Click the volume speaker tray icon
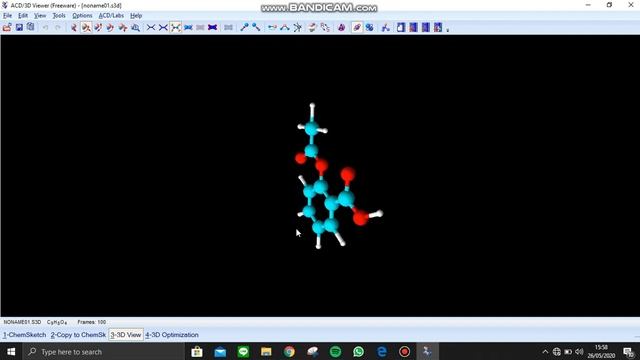Image resolution: width=640 pixels, height=360 pixels. [579, 351]
